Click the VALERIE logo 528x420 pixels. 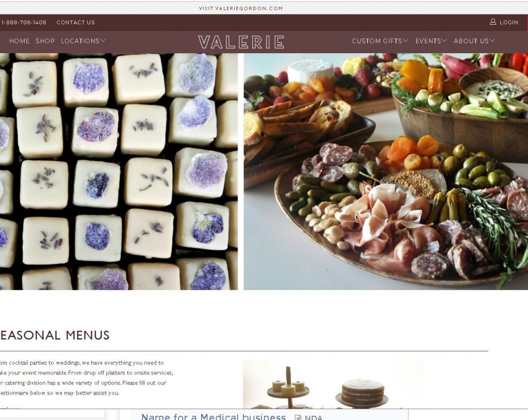[x=241, y=42]
